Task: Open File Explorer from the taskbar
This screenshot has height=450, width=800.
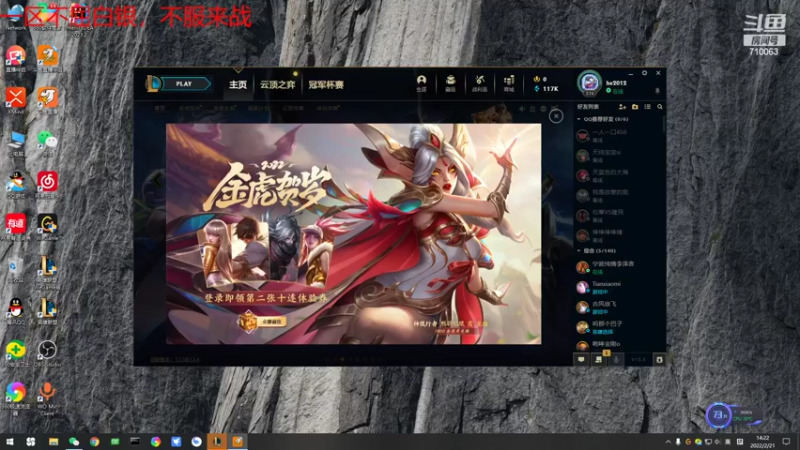Action: coord(54,442)
